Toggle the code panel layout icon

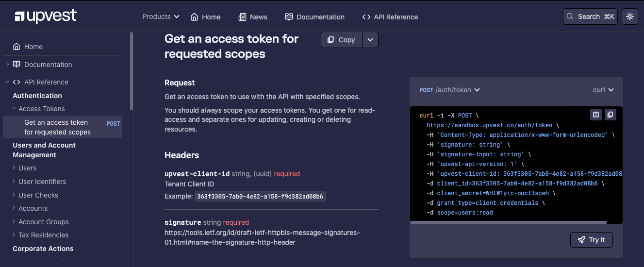click(x=596, y=115)
